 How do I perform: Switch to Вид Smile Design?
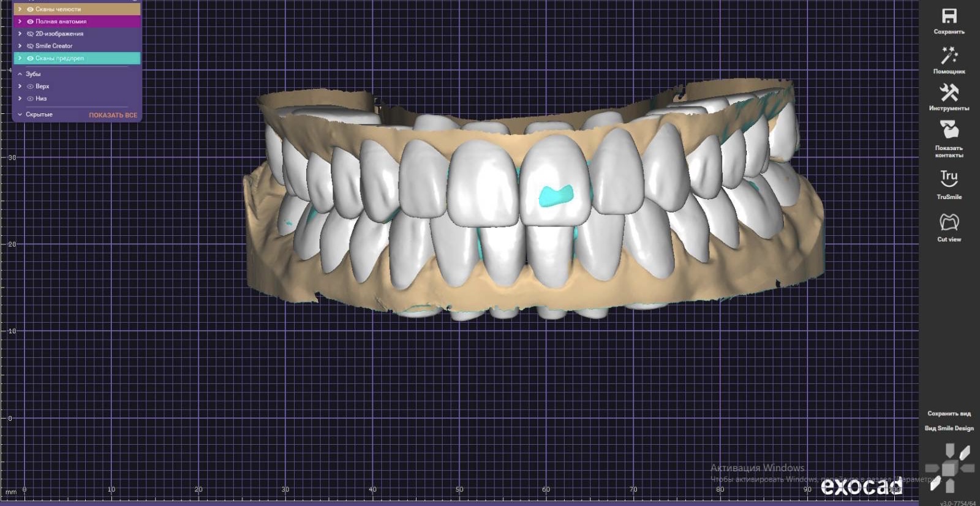click(x=949, y=428)
